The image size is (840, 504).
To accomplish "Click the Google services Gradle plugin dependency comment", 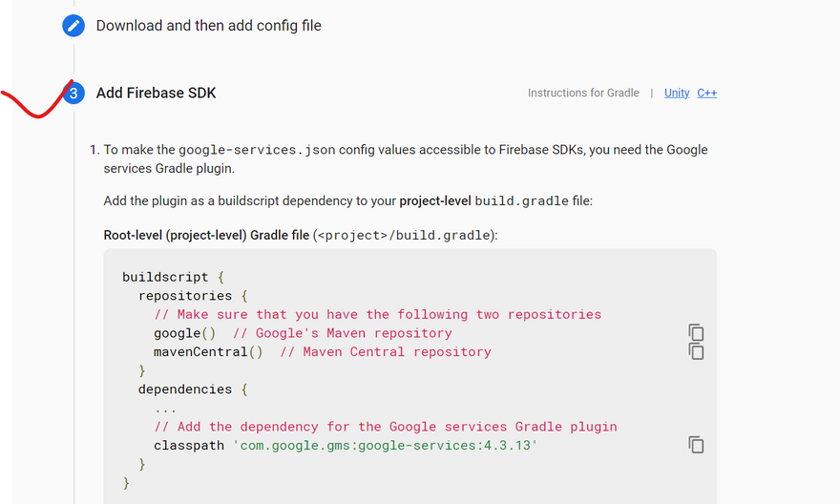I will (385, 427).
